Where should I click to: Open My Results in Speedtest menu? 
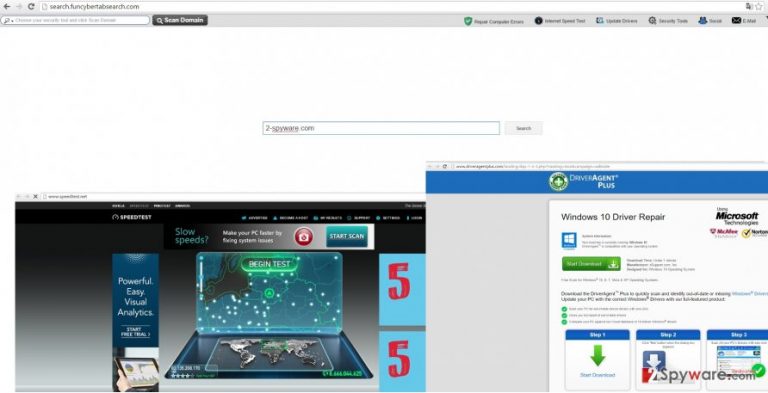coord(328,218)
